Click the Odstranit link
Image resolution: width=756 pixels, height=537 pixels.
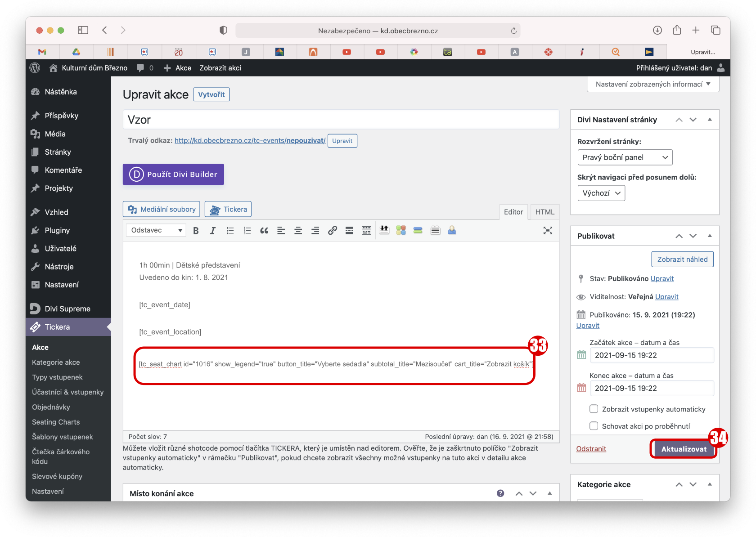(591, 449)
